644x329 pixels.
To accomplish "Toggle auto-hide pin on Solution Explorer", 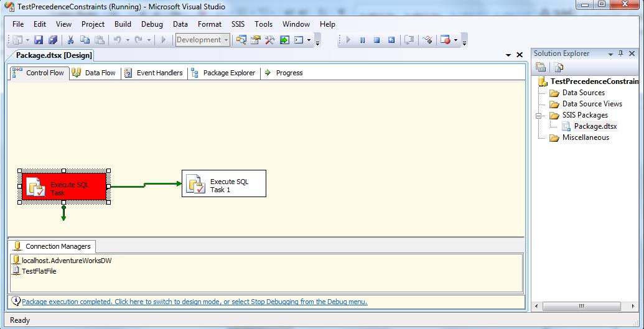I will click(620, 53).
